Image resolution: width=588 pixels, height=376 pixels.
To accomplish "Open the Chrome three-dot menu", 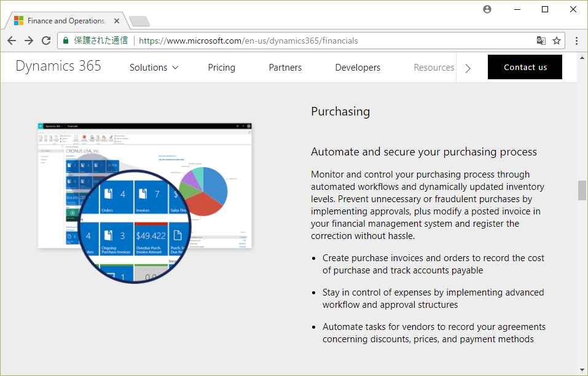I will [x=576, y=41].
